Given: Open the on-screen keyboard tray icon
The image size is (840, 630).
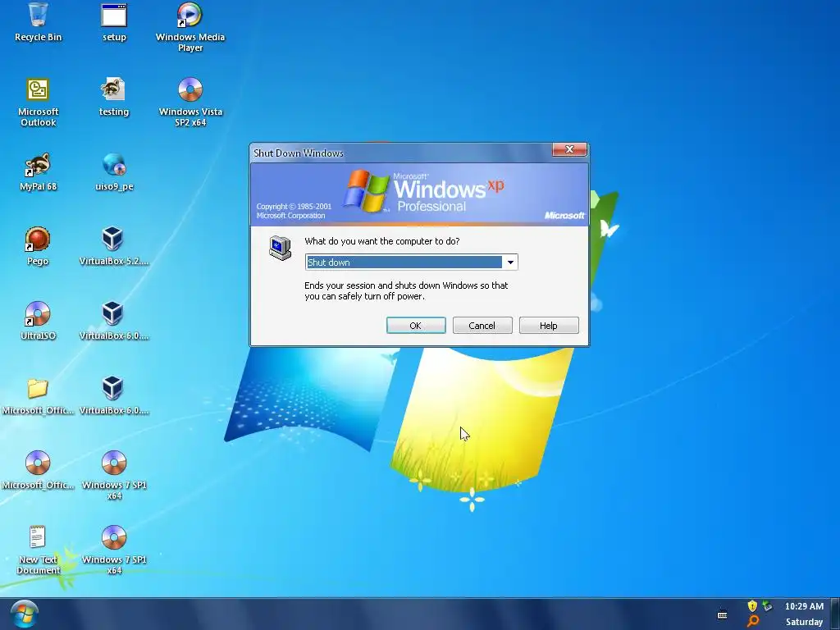Looking at the screenshot, I should coord(722,614).
